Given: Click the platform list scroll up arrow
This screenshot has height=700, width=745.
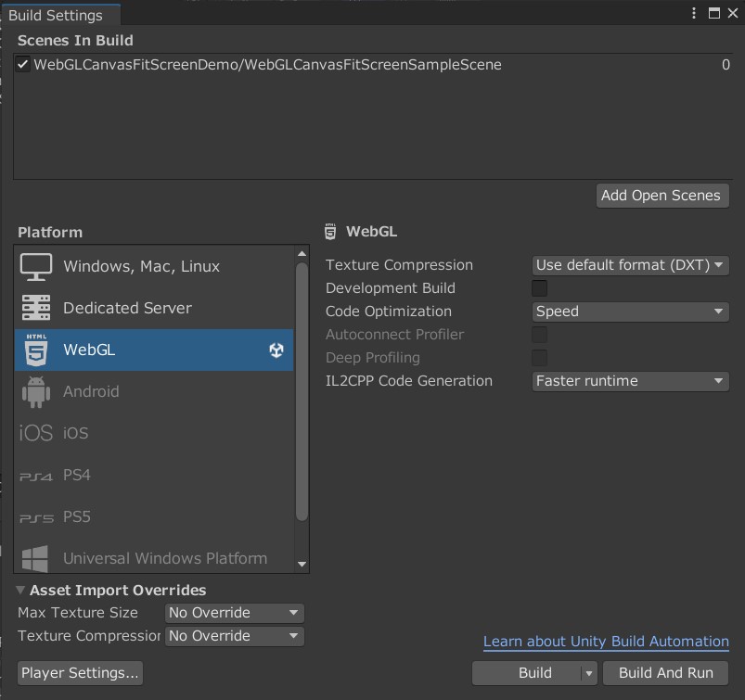Looking at the screenshot, I should (302, 254).
